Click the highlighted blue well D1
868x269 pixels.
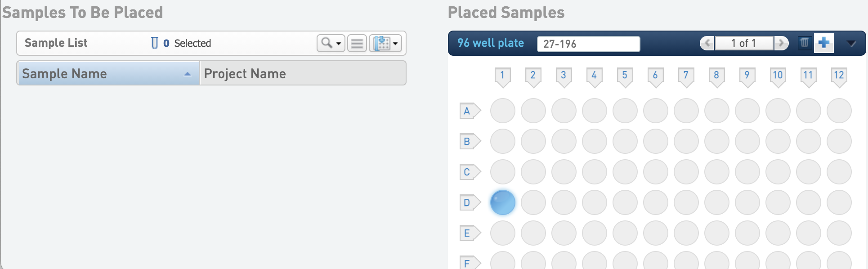(x=503, y=202)
